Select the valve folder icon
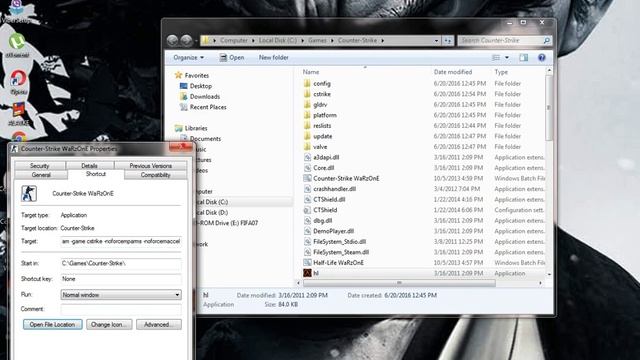640x360 pixels. point(307,147)
